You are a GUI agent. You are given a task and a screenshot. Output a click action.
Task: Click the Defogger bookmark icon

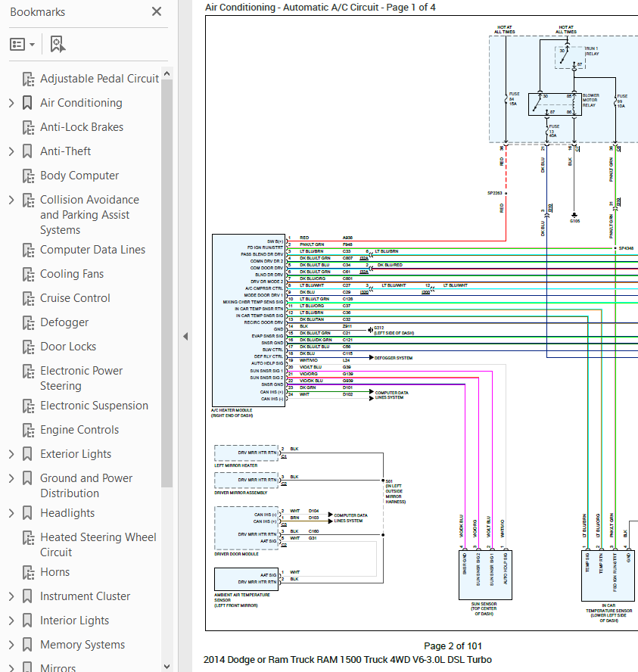(28, 322)
